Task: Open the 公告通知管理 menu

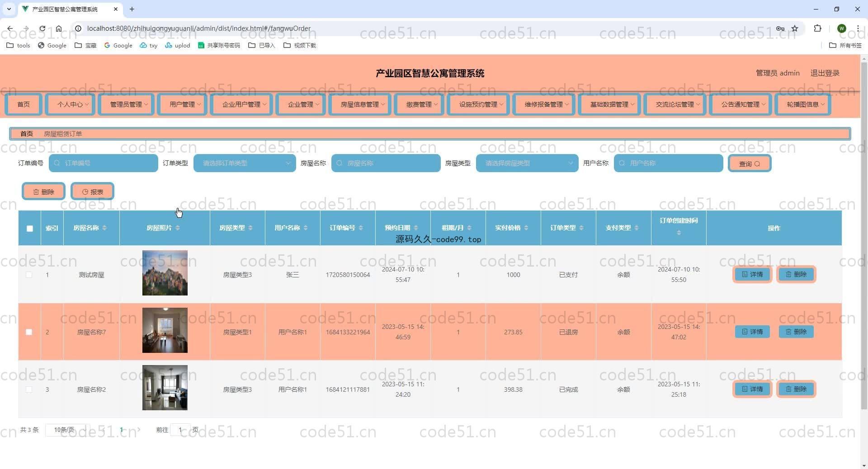Action: click(741, 104)
